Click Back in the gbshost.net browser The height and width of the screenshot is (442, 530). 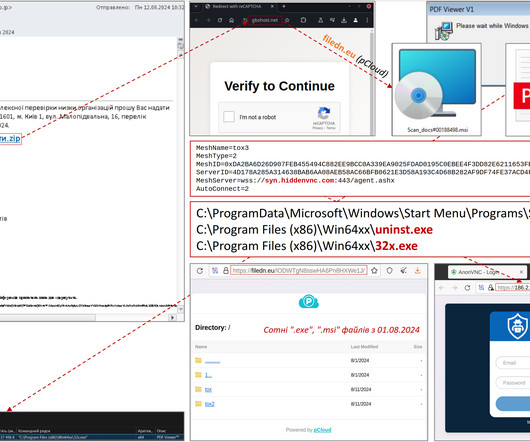(197, 20)
